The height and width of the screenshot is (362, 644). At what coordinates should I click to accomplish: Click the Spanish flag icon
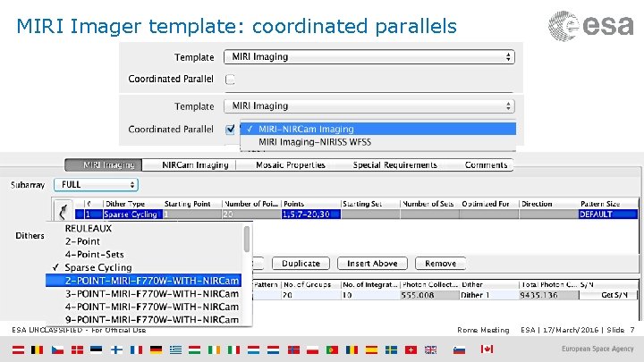click(371, 349)
